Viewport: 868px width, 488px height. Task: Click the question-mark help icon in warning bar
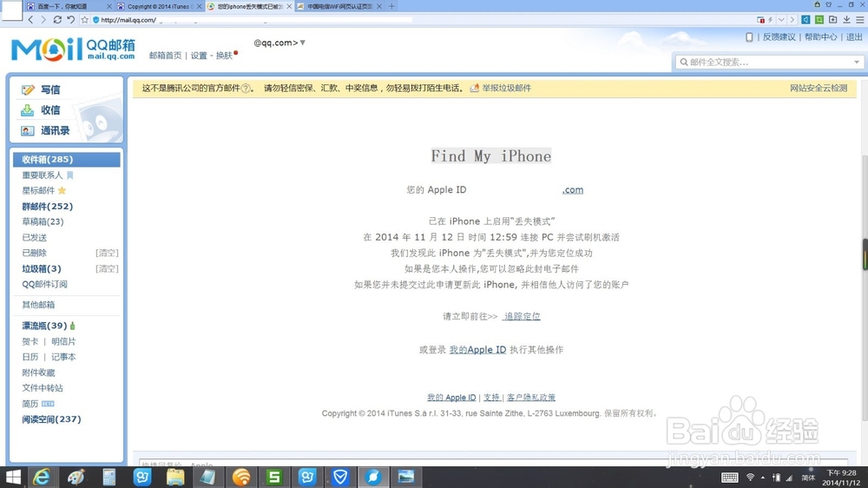[246, 88]
